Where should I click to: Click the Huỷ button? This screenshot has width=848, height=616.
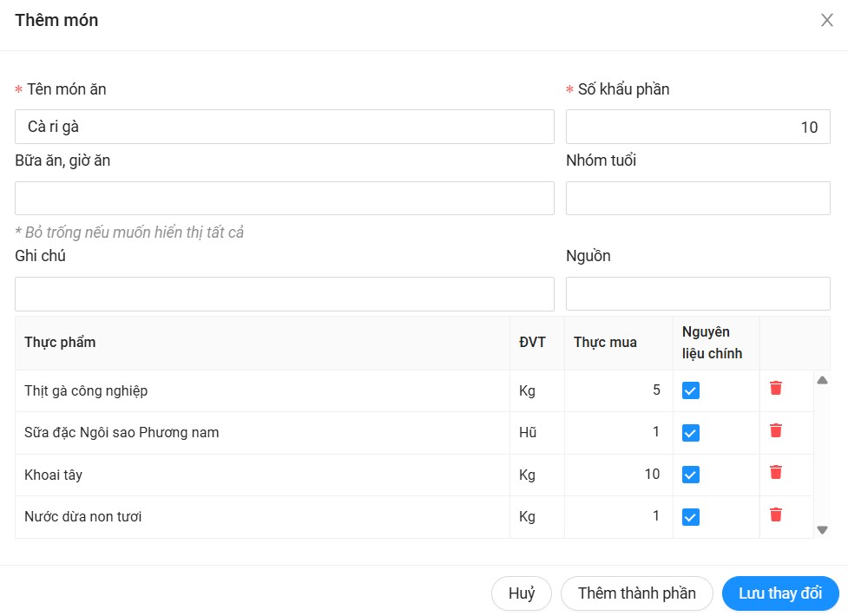(522, 593)
